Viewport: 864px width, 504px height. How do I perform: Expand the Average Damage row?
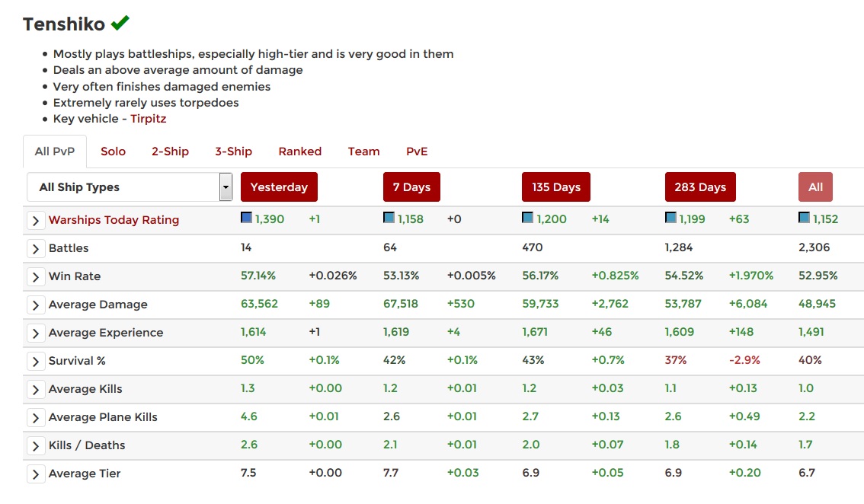[x=36, y=305]
